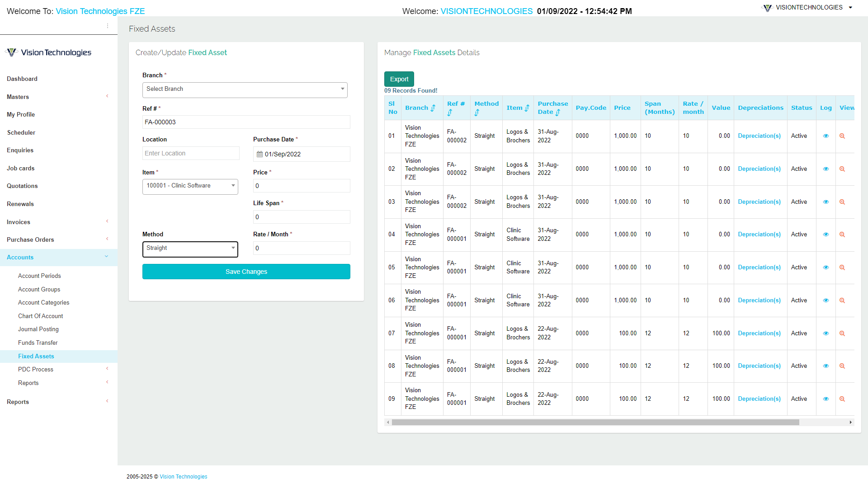
Task: Click the Export button
Action: [399, 79]
